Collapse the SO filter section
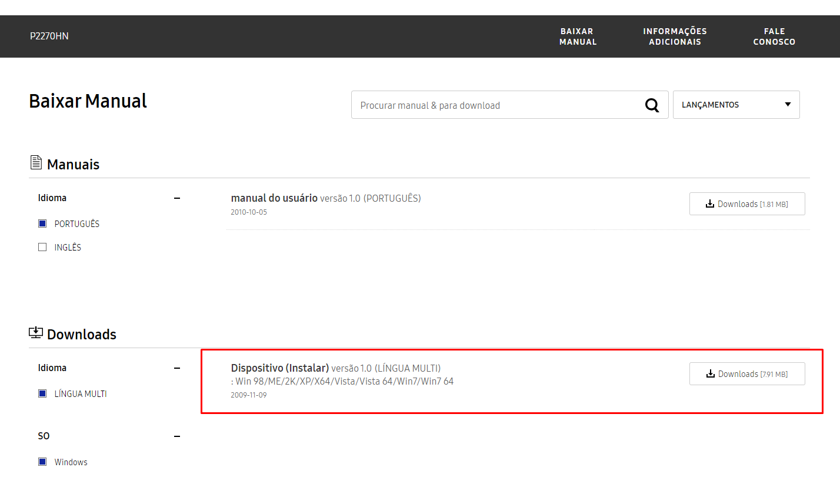 point(177,436)
